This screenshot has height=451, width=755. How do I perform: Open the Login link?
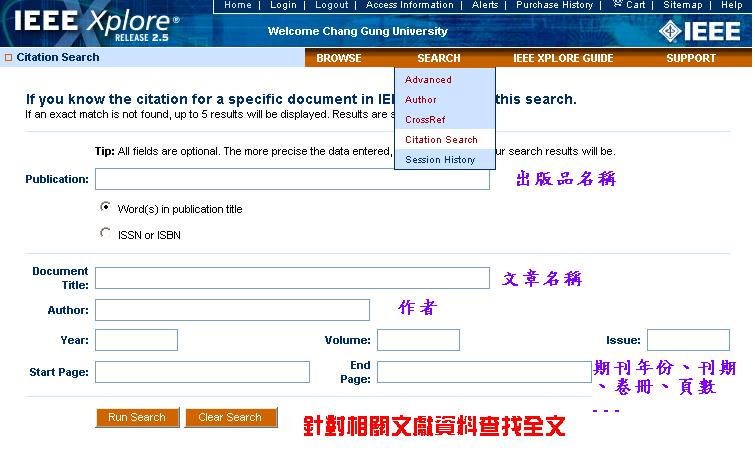click(x=283, y=5)
